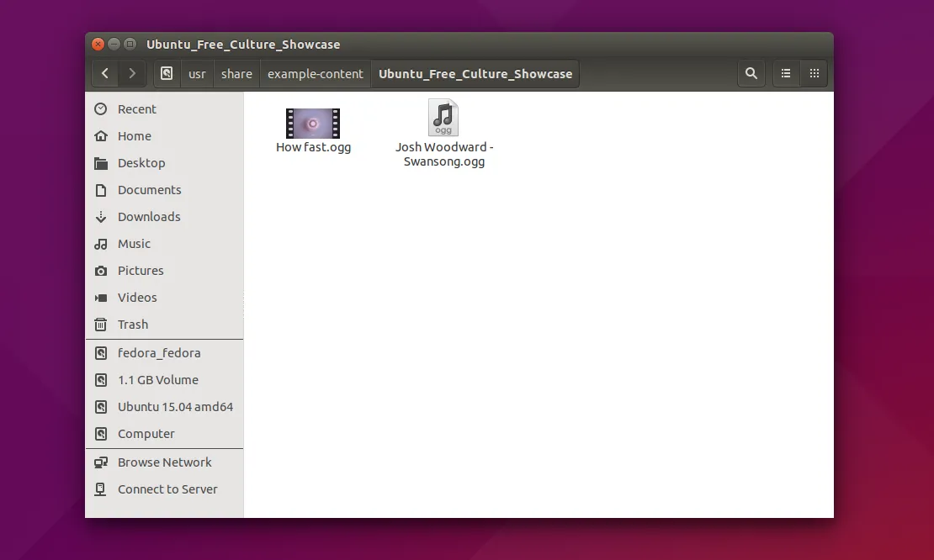The width and height of the screenshot is (934, 560).
Task: Click the Desktop folder icon
Action: click(x=101, y=163)
